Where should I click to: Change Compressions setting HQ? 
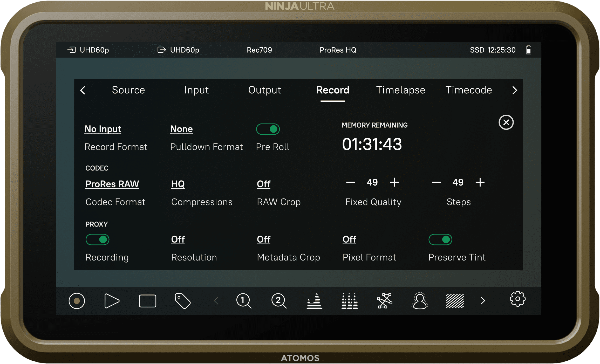(178, 184)
